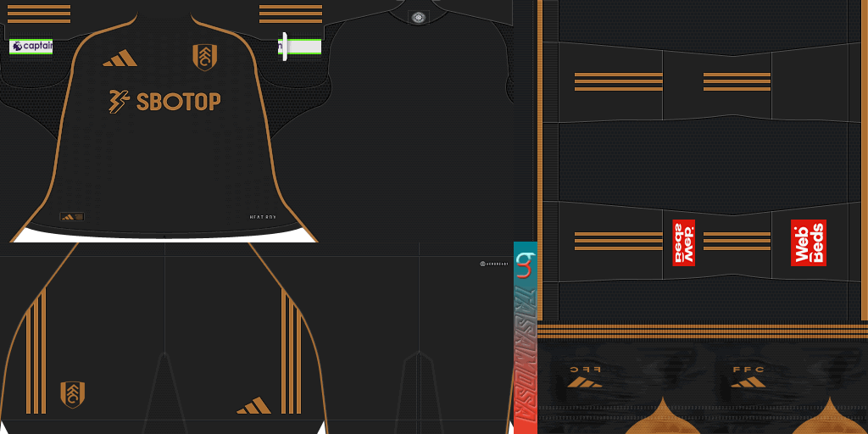
Task: Select the Fulham crest on the shorts
Action: coord(72,394)
